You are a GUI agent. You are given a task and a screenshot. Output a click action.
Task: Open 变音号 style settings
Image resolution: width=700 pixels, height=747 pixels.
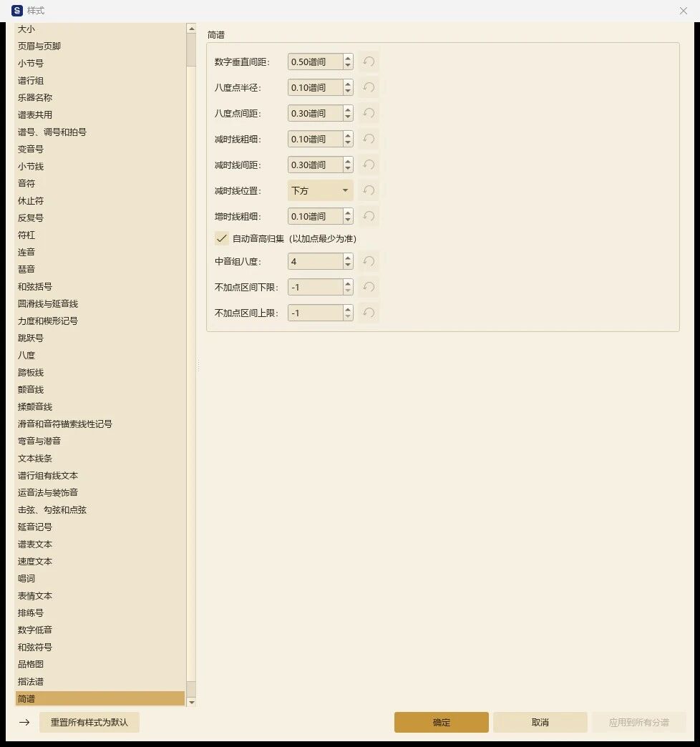coord(100,149)
